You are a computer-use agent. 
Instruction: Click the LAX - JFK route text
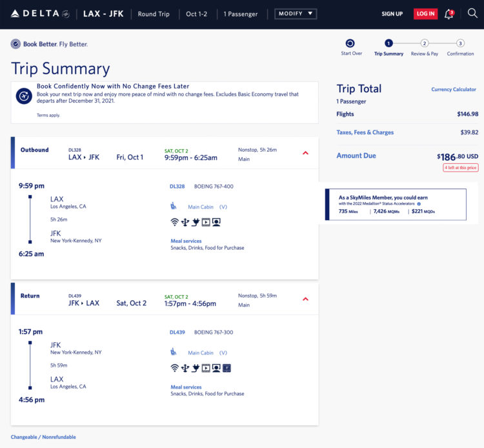(103, 14)
